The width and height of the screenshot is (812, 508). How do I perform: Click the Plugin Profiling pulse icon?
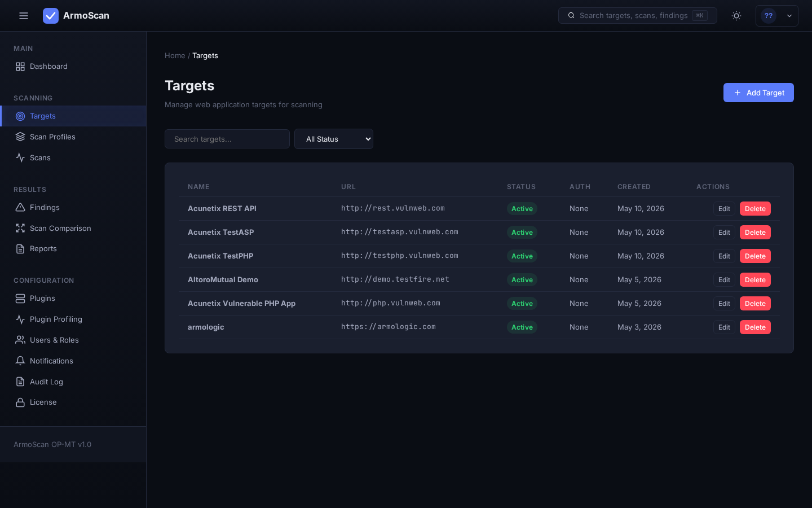(x=20, y=319)
